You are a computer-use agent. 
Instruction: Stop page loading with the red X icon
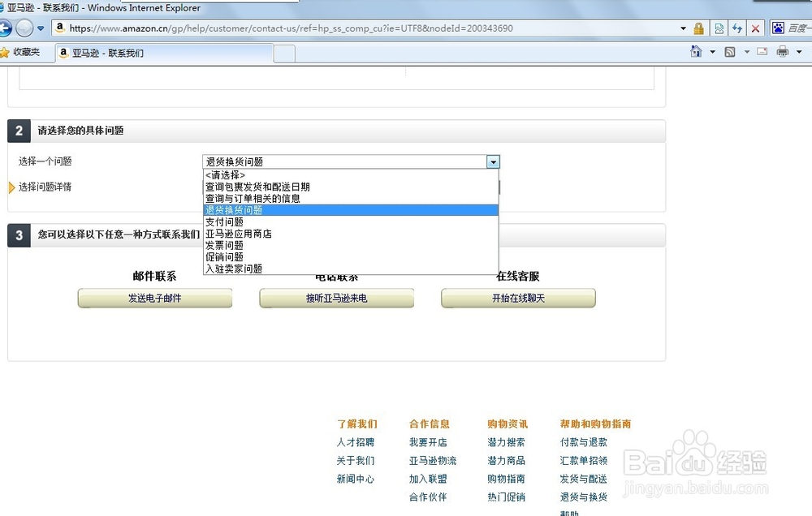click(x=755, y=28)
